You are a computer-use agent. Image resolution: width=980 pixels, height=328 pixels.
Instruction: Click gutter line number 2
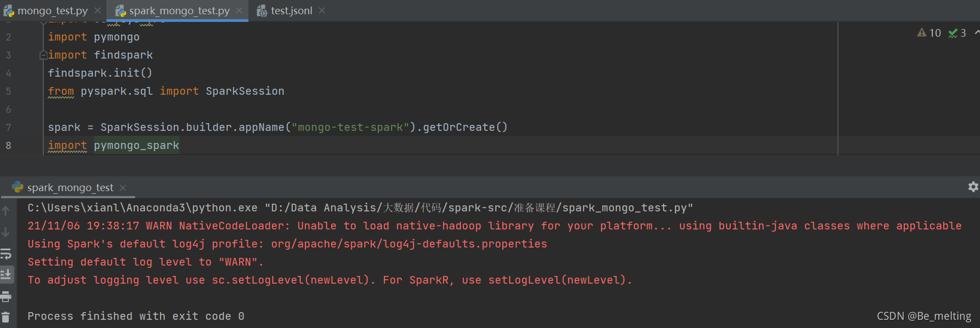8,37
